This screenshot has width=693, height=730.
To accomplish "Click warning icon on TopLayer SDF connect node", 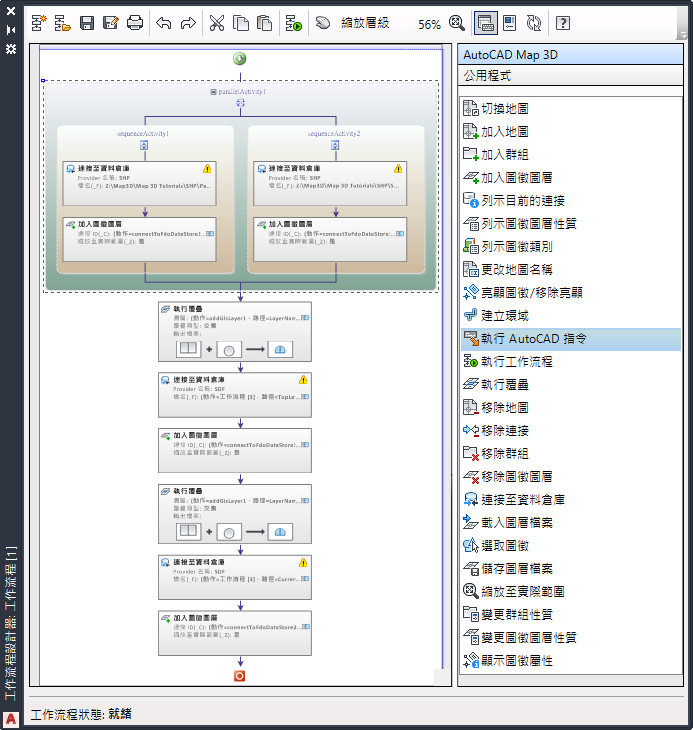I will pos(303,380).
